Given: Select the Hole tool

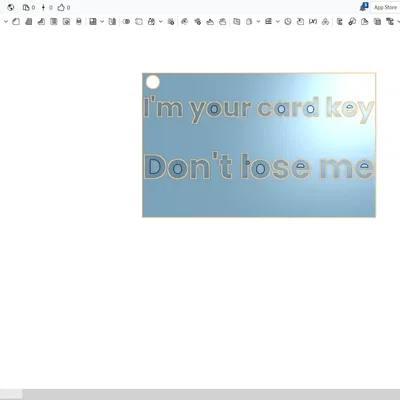Looking at the screenshot, I should (x=79, y=22).
